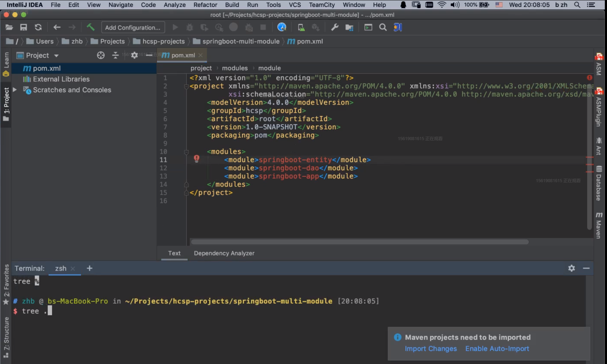Click the Save All toolbar icon
This screenshot has width=607, height=364.
(x=24, y=27)
